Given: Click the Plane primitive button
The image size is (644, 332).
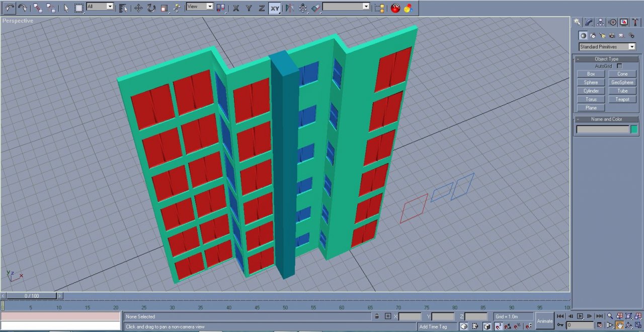Looking at the screenshot, I should pyautogui.click(x=591, y=108).
